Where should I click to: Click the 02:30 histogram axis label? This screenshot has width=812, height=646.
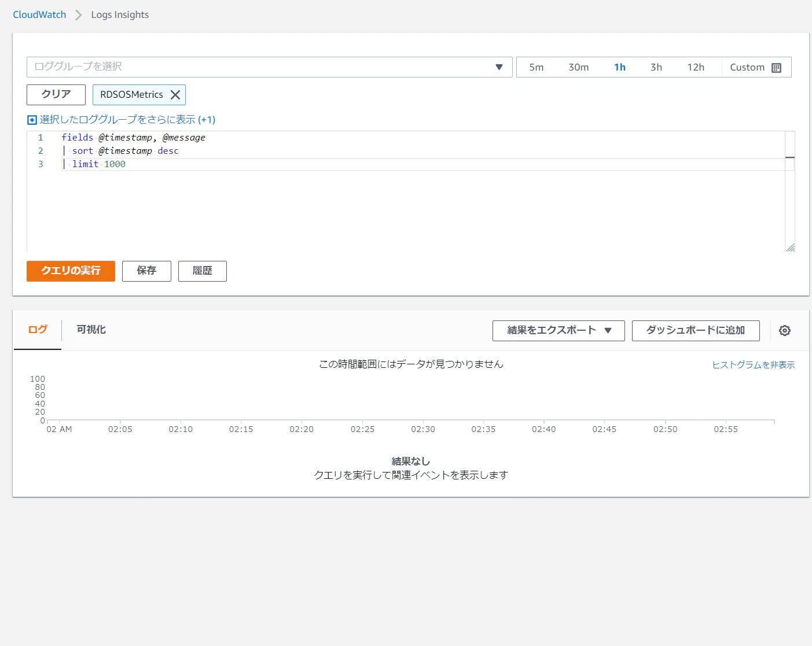tap(423, 430)
